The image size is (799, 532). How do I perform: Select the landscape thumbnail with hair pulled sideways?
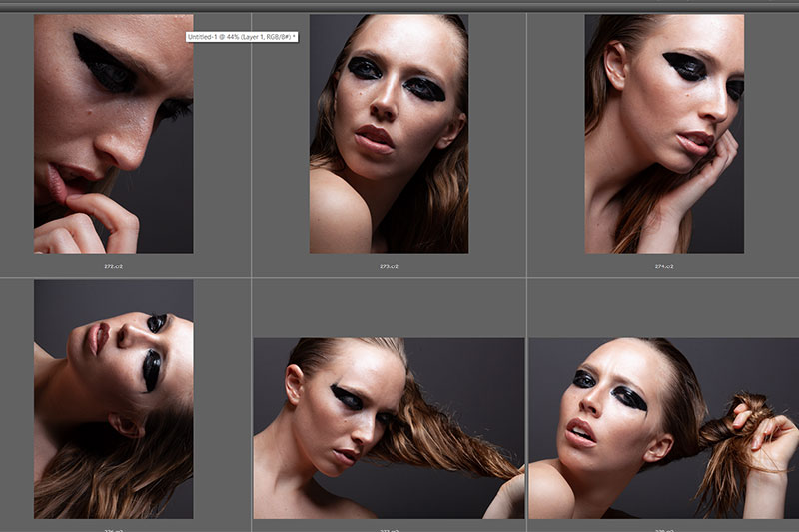click(389, 428)
